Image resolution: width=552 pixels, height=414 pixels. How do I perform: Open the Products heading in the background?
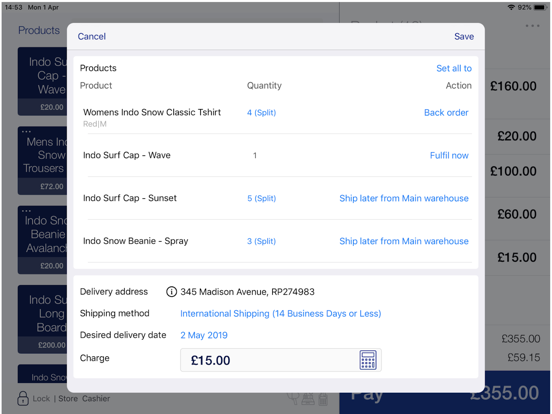coord(39,30)
